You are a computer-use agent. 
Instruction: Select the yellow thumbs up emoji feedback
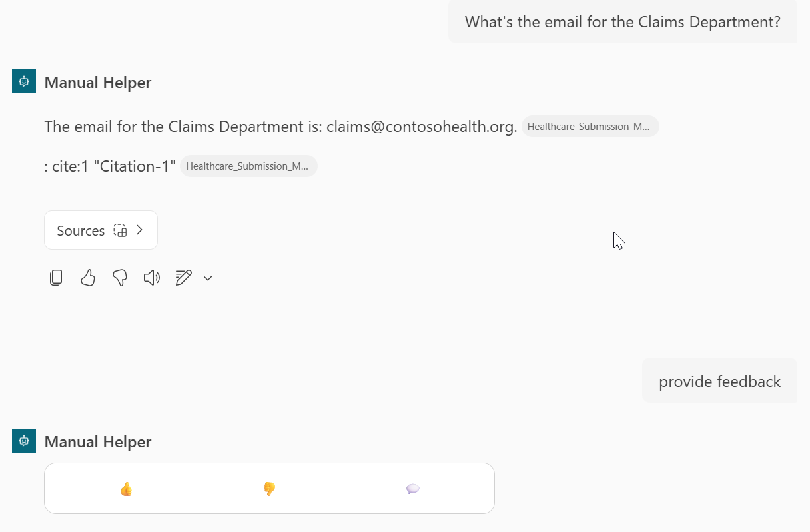[126, 489]
